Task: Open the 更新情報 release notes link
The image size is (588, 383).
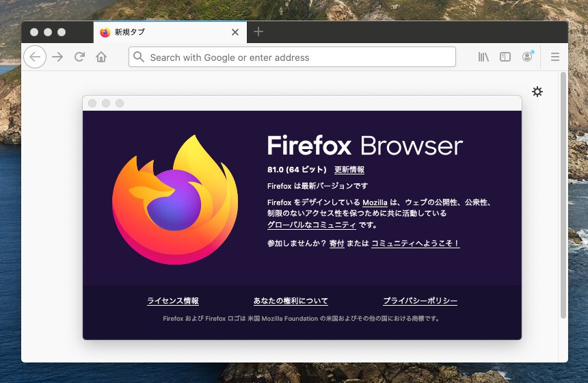Action: click(349, 170)
